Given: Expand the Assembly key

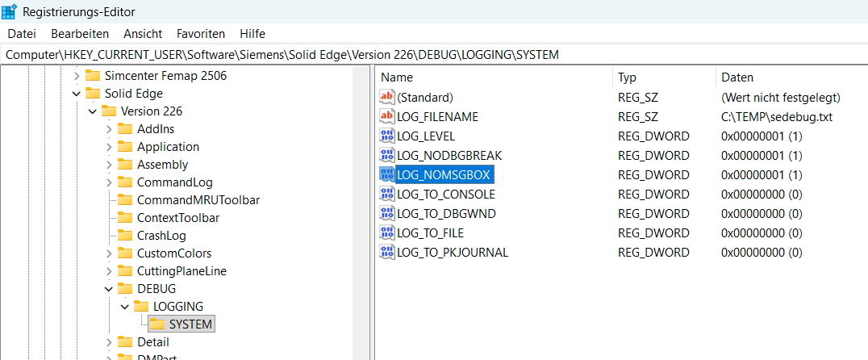Looking at the screenshot, I should pos(109,165).
